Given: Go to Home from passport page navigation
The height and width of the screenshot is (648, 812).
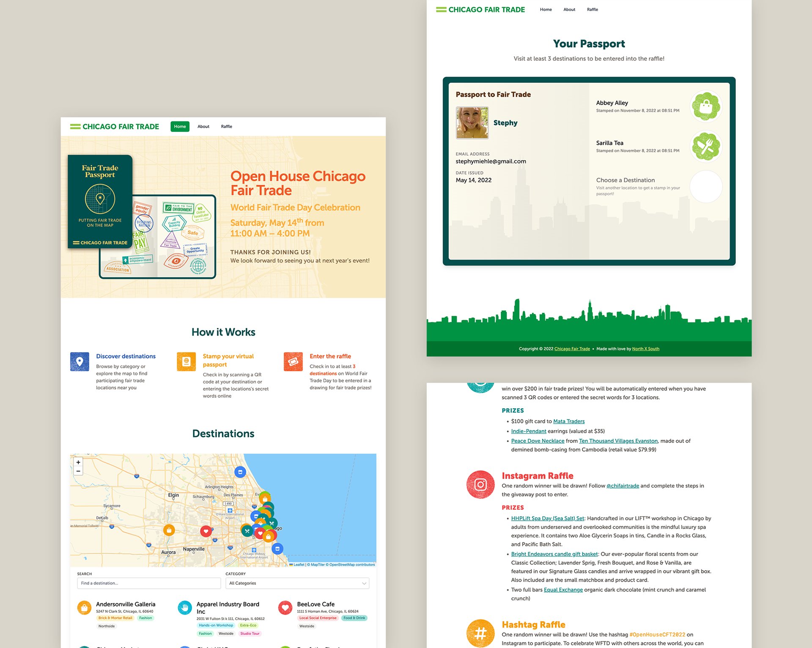Looking at the screenshot, I should (x=546, y=9).
